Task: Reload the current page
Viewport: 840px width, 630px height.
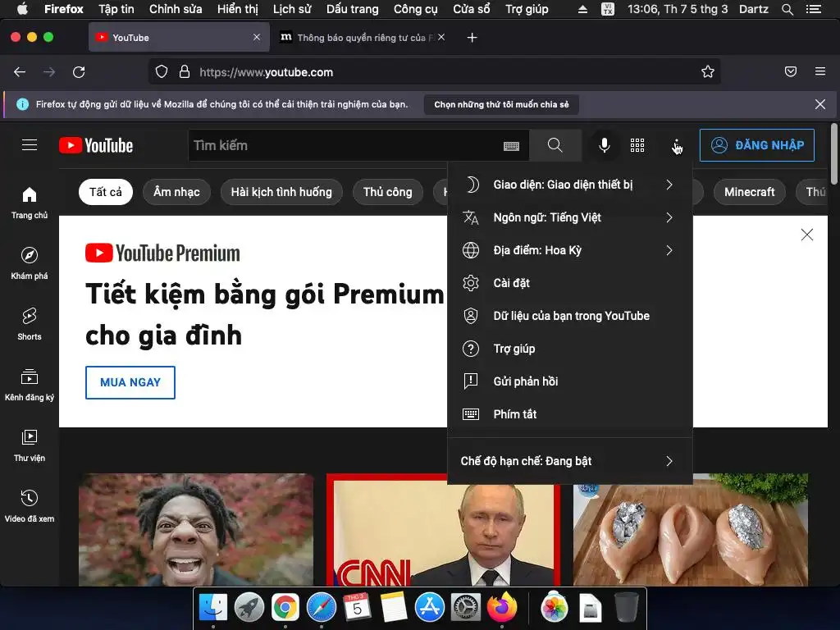Action: [x=79, y=72]
